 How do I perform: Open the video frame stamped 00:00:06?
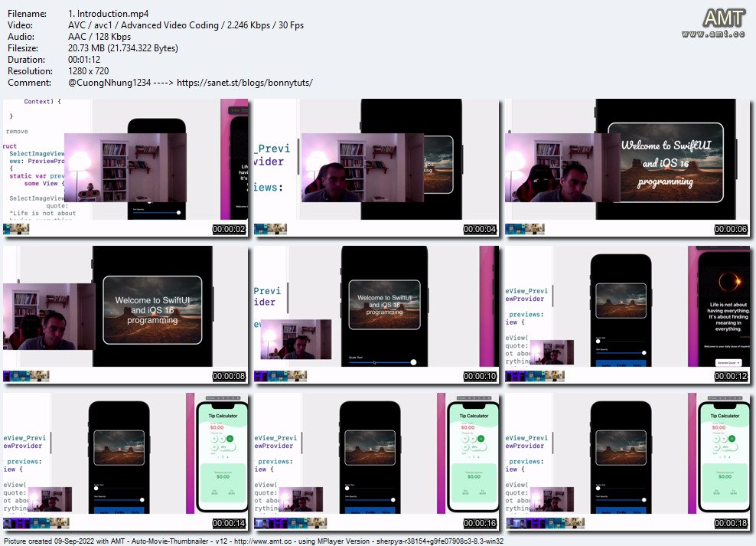pyautogui.click(x=627, y=168)
